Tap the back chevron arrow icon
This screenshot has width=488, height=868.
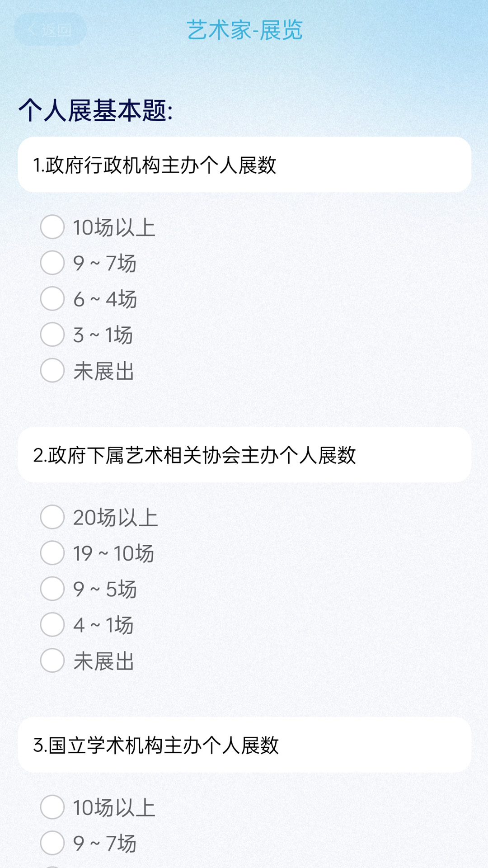[x=33, y=30]
